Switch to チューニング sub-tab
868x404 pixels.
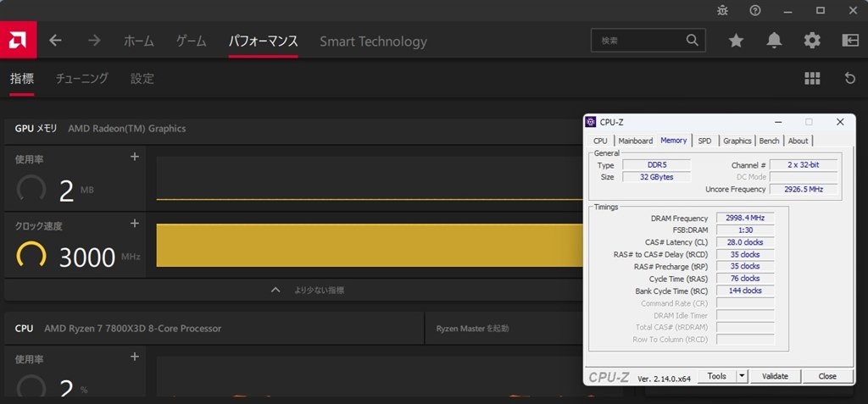click(82, 79)
